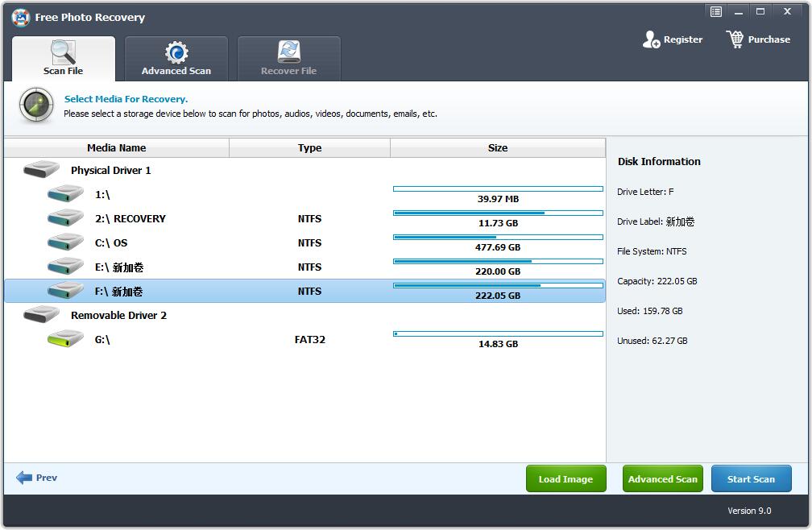The image size is (812, 530).
Task: Click the Register user icon
Action: click(x=651, y=39)
